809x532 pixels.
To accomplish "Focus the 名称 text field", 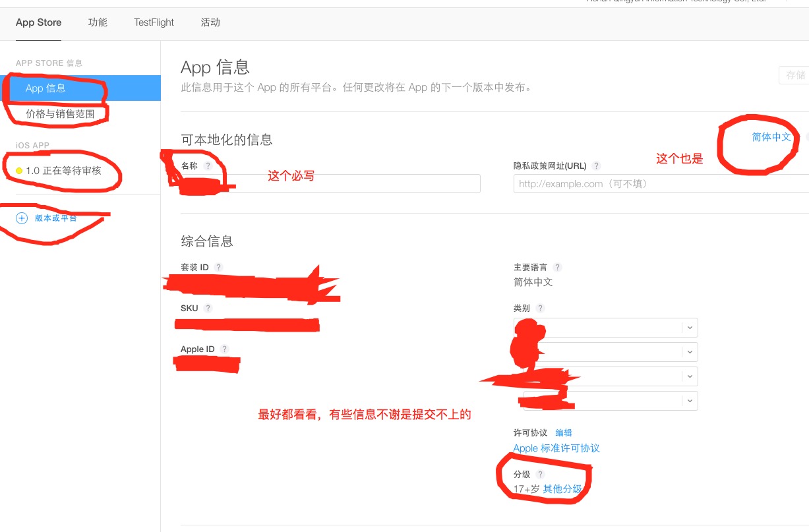I will pos(330,184).
